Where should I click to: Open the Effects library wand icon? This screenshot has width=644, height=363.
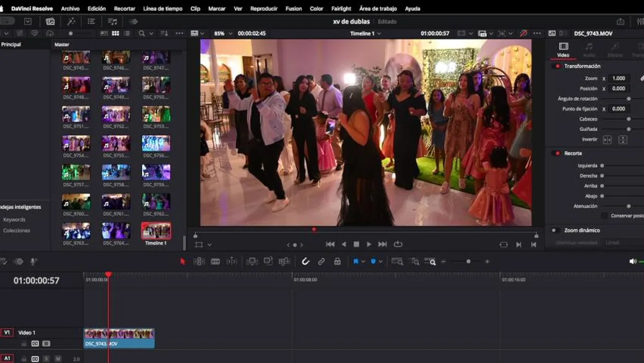point(71,22)
